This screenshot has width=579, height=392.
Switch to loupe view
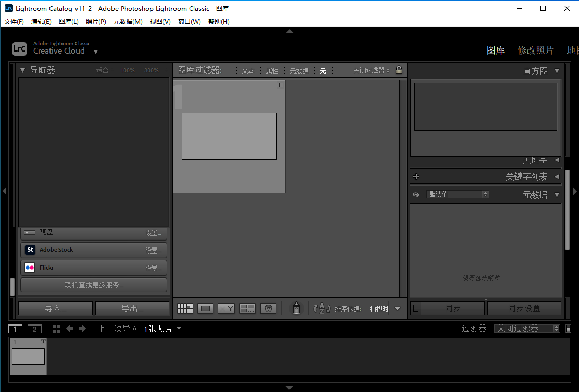(206, 309)
